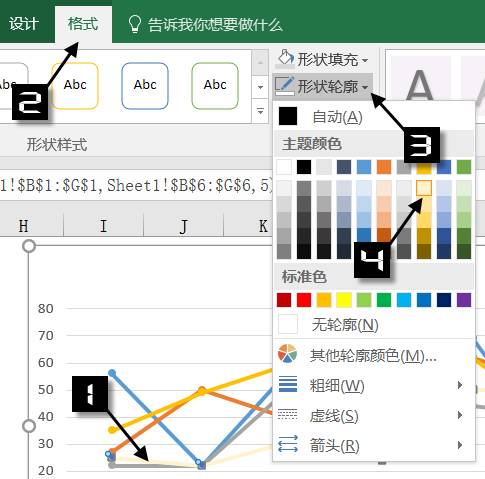Click the 粗细 line weight icon
The width and height of the screenshot is (485, 479).
point(288,384)
